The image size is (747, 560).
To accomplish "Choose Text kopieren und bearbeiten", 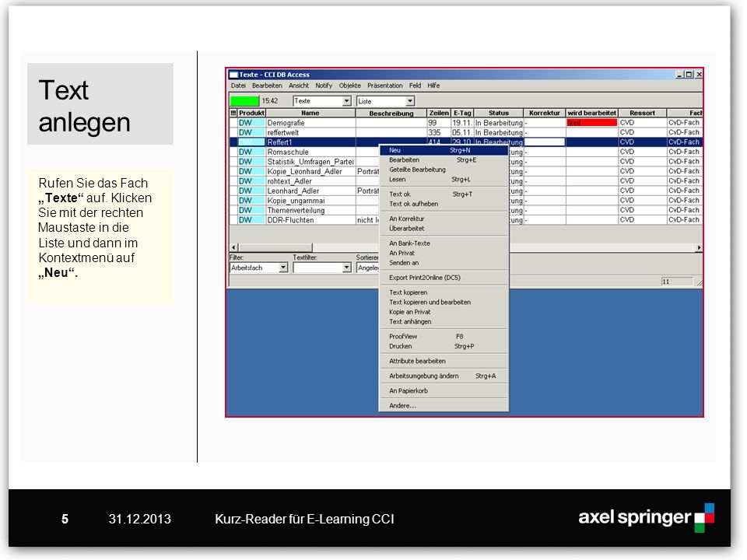I will (x=444, y=303).
